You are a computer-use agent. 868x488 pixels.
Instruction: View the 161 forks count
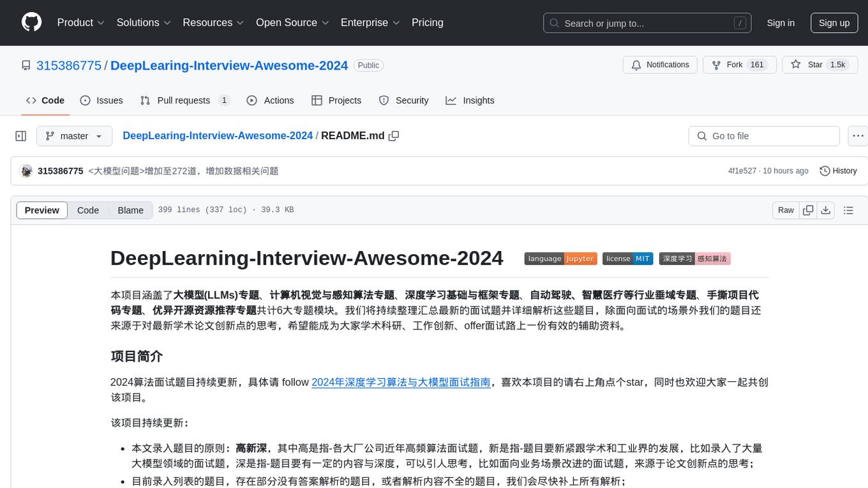click(x=757, y=65)
